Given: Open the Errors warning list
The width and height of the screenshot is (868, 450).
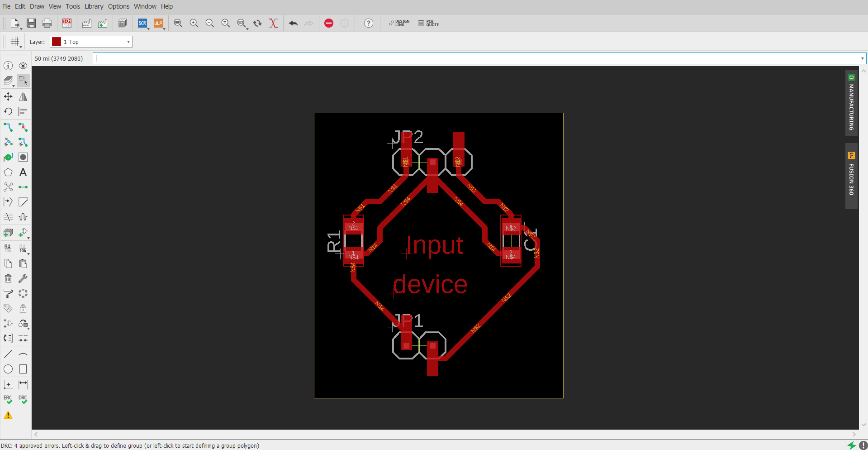Looking at the screenshot, I should tap(8, 415).
